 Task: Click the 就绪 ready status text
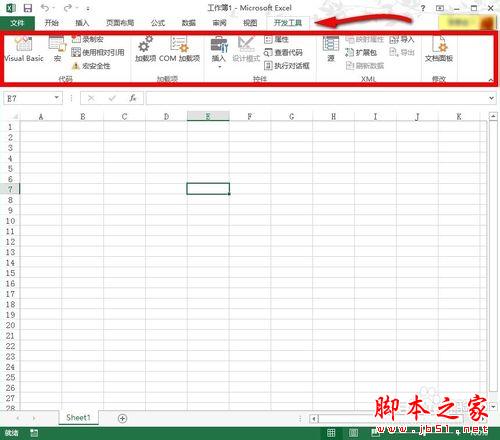12,433
